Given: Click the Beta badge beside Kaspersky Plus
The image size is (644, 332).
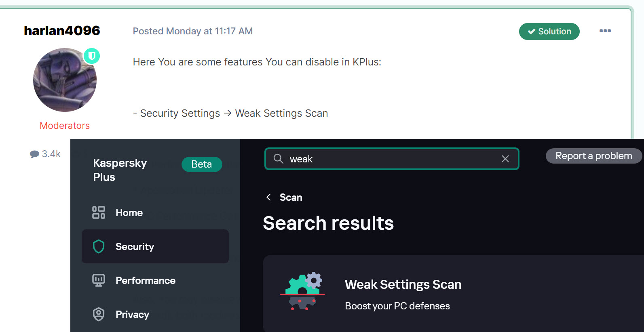Looking at the screenshot, I should [201, 164].
